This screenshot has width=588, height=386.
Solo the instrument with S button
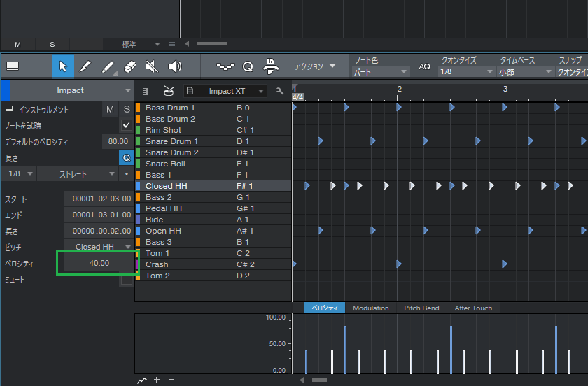tap(127, 109)
